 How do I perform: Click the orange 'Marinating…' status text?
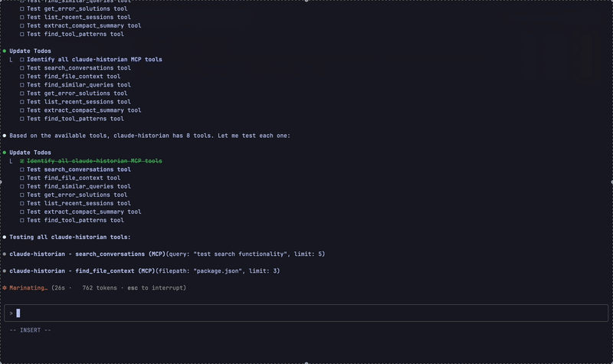tap(28, 288)
